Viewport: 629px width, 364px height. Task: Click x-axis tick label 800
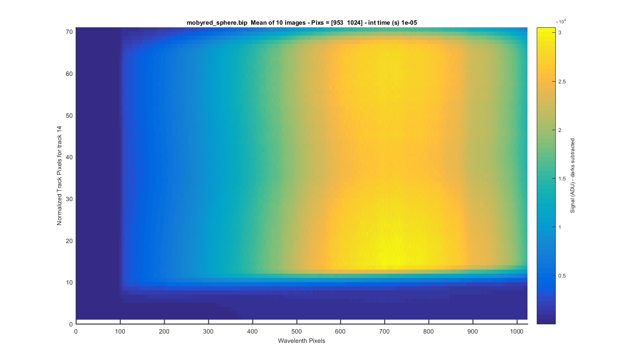point(429,331)
